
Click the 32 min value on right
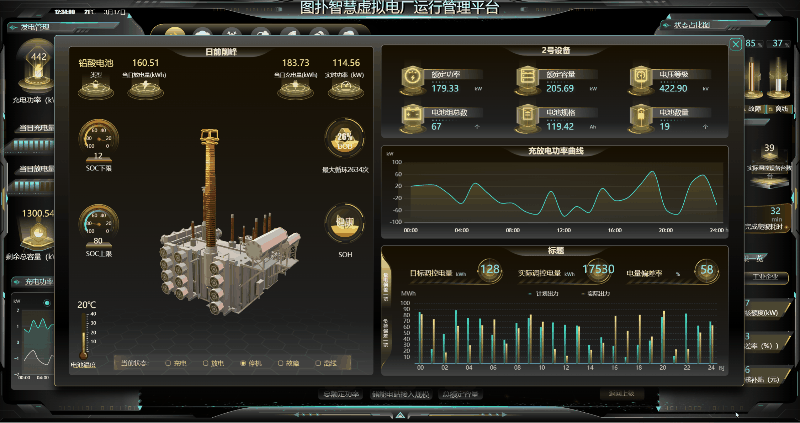775,211
